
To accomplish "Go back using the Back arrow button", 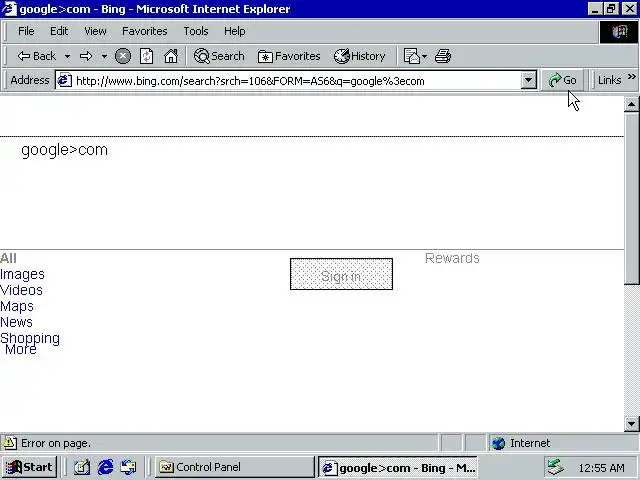I will (36, 56).
